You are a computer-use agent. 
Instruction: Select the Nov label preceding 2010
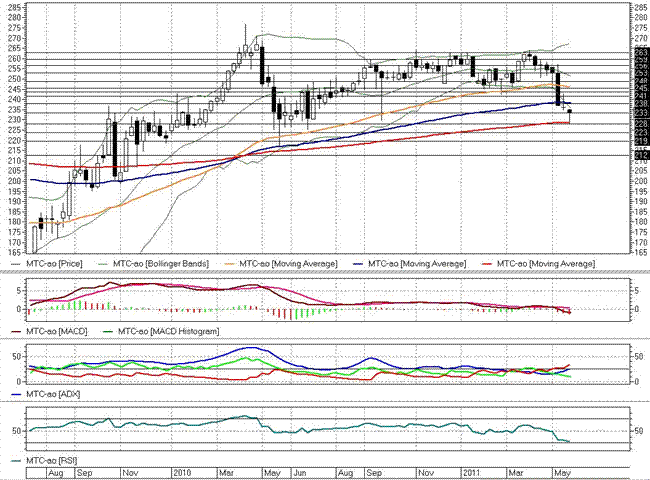pyautogui.click(x=130, y=473)
